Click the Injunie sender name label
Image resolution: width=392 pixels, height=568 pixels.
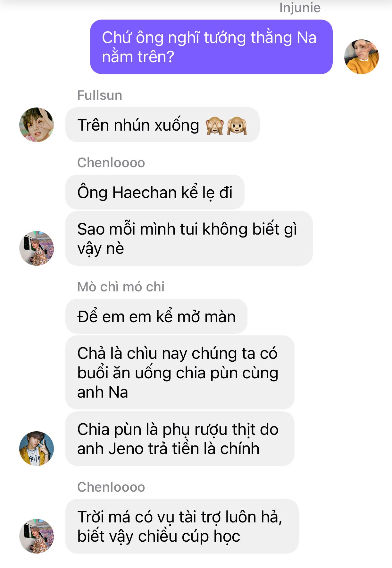tap(300, 8)
